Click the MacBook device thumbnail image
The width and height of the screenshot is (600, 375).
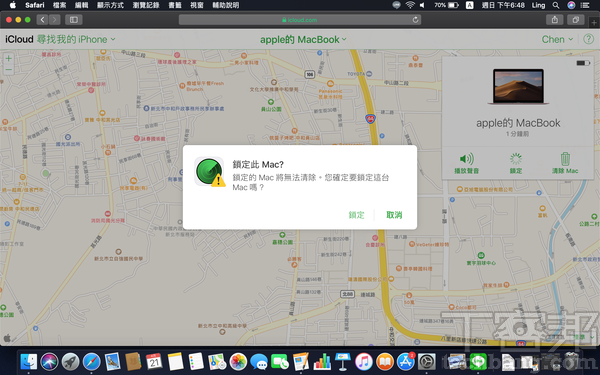(518, 87)
